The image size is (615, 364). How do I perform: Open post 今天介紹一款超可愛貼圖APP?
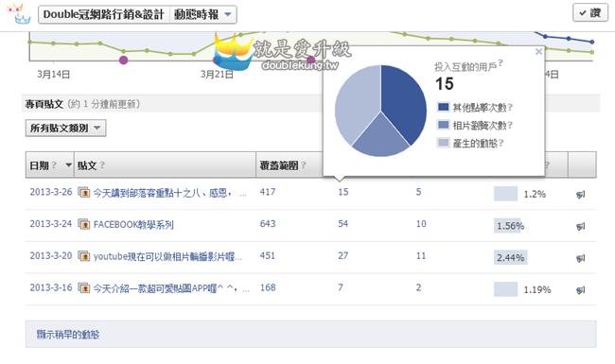click(x=171, y=288)
